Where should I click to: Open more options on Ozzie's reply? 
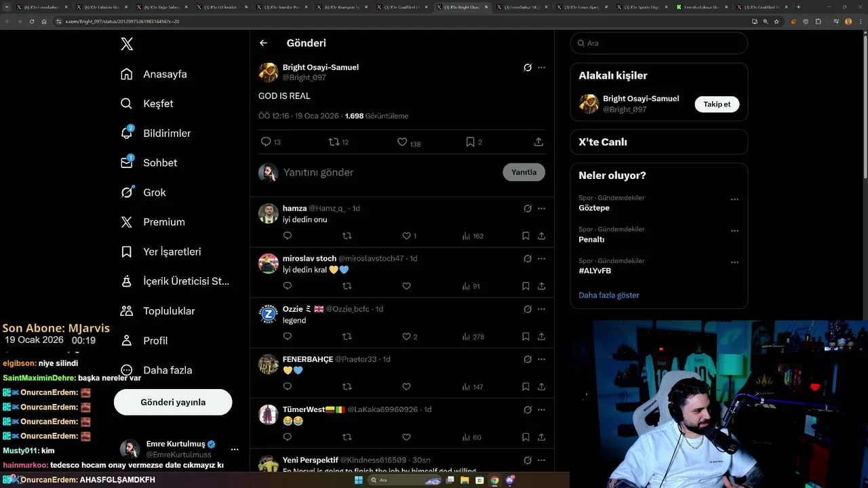pyautogui.click(x=541, y=309)
